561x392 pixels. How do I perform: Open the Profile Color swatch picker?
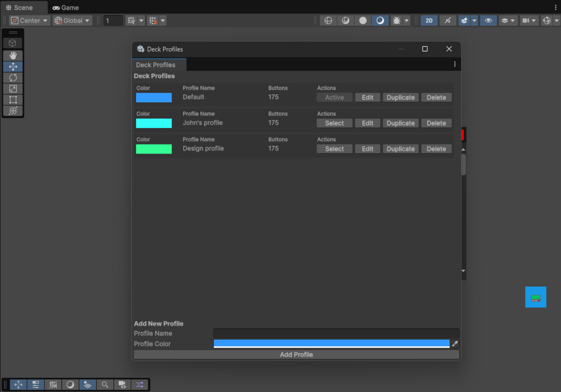pyautogui.click(x=331, y=343)
